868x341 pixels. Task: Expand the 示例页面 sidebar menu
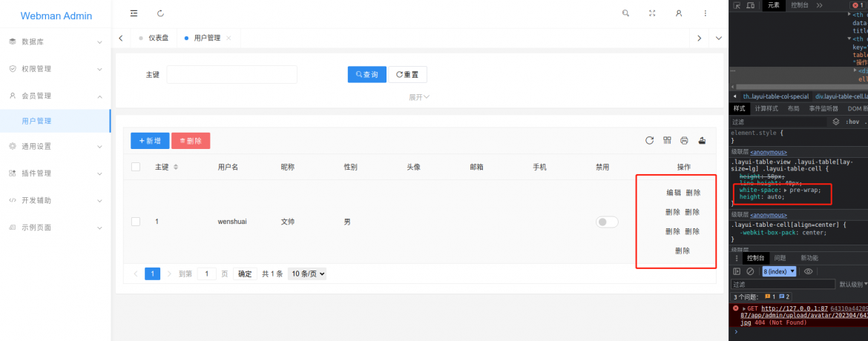(x=56, y=228)
